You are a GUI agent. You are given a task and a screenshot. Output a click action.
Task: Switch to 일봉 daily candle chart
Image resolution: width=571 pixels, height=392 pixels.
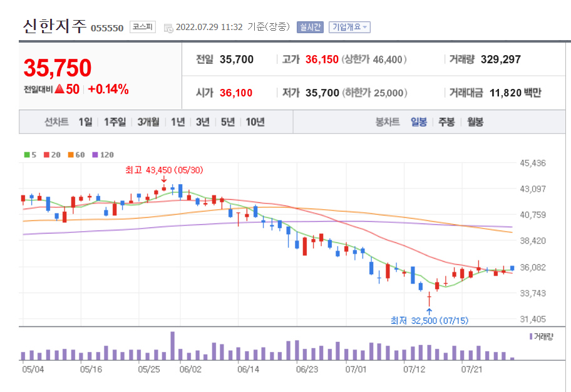pos(419,122)
